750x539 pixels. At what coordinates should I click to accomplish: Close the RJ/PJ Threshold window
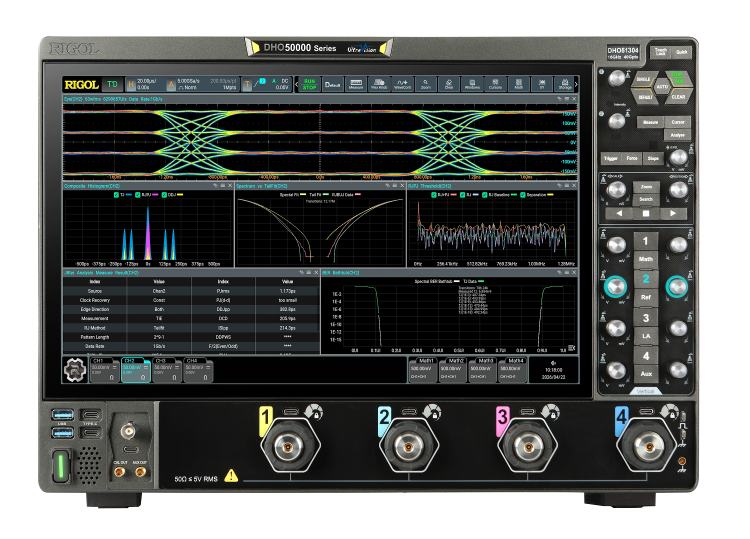[574, 186]
